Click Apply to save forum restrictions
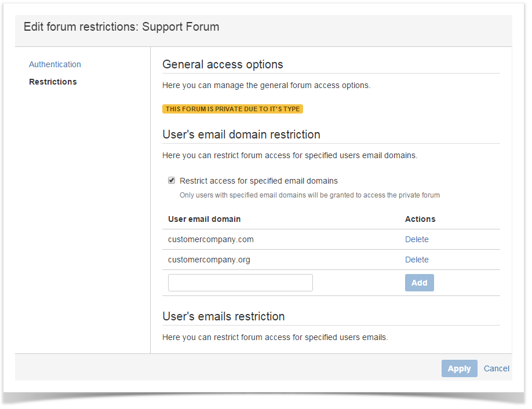 pos(459,368)
